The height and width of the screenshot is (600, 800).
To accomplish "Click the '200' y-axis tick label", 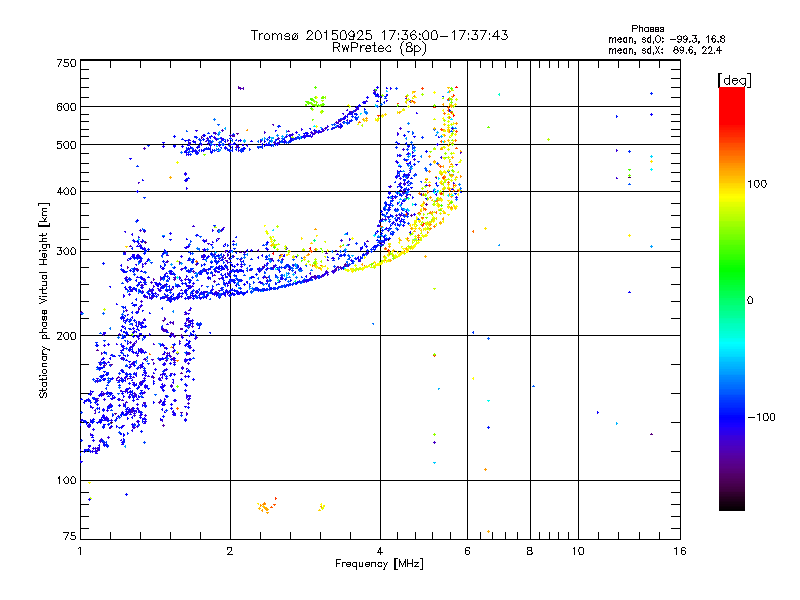I will click(x=66, y=336).
